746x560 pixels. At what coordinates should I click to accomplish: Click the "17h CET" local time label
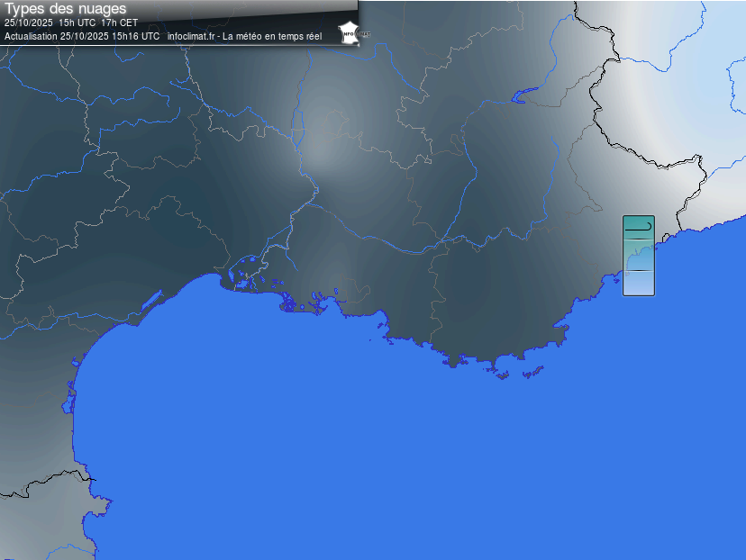120,23
